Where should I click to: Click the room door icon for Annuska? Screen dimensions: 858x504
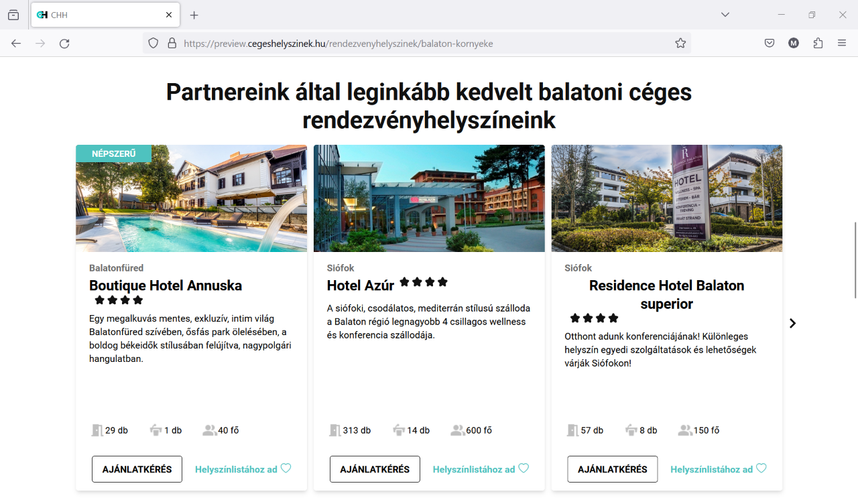point(97,430)
